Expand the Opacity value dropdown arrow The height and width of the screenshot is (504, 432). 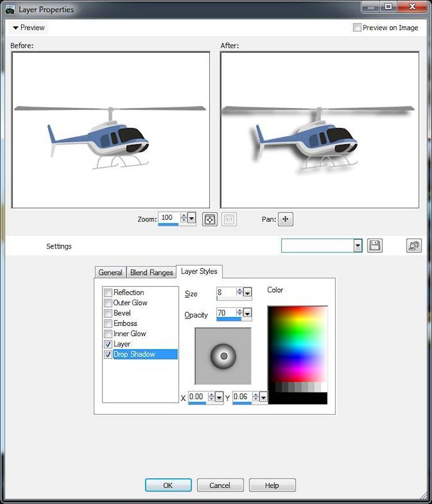pos(248,314)
